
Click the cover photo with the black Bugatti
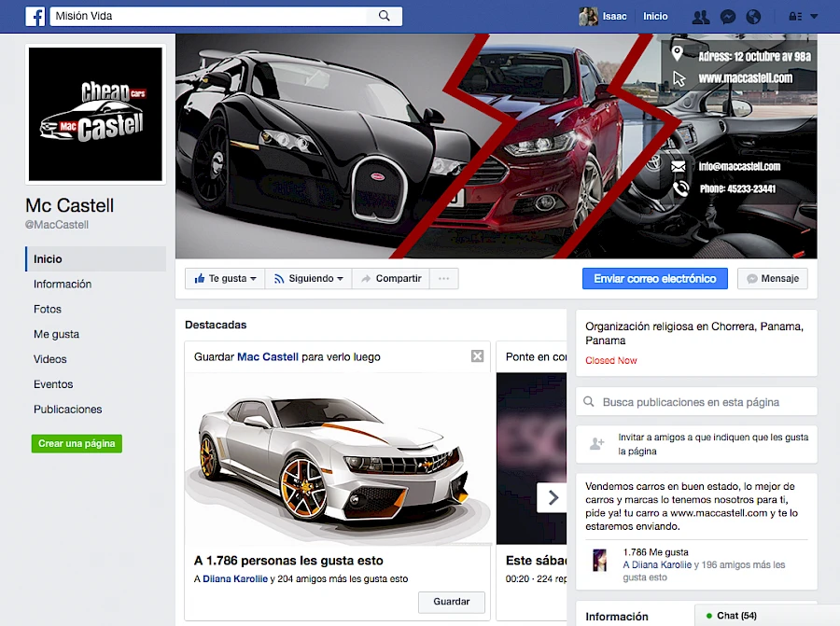497,146
